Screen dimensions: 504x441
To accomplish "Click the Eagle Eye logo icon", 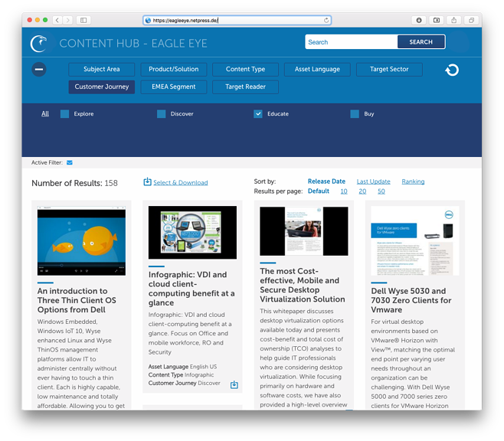I will 38,44.
